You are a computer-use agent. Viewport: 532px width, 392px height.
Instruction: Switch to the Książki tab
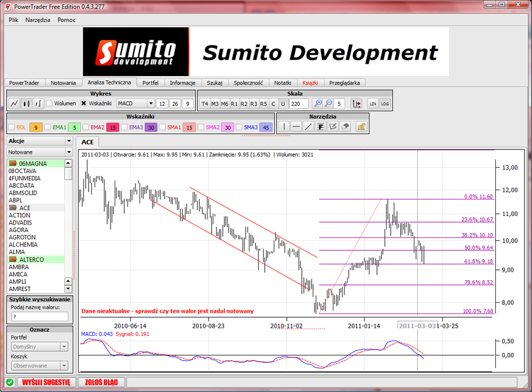click(310, 83)
